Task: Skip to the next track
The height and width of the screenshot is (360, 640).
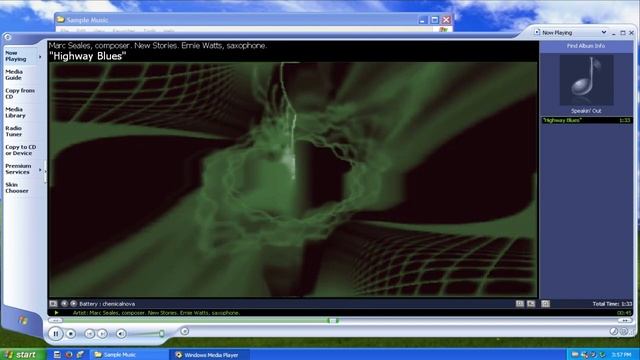Action: coord(102,334)
